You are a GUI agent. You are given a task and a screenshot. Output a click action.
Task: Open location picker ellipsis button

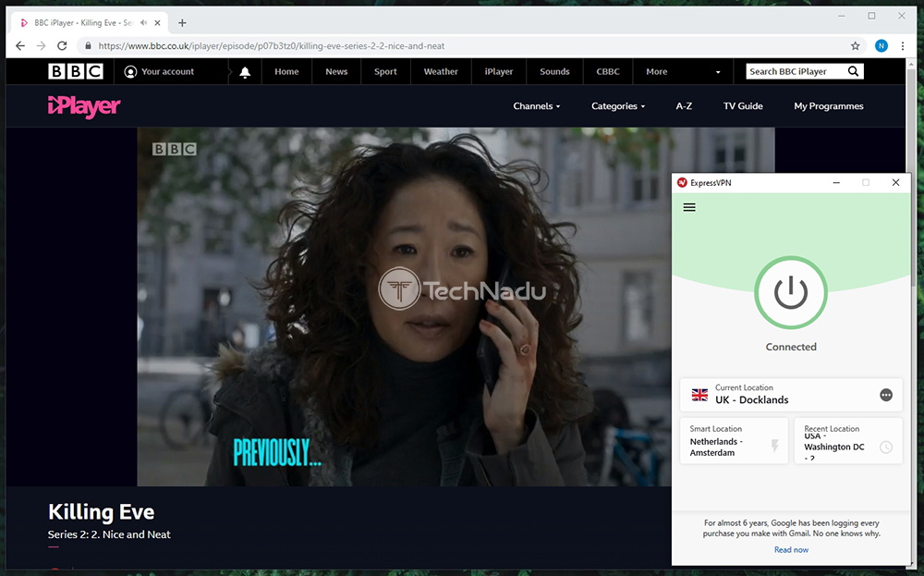[886, 395]
